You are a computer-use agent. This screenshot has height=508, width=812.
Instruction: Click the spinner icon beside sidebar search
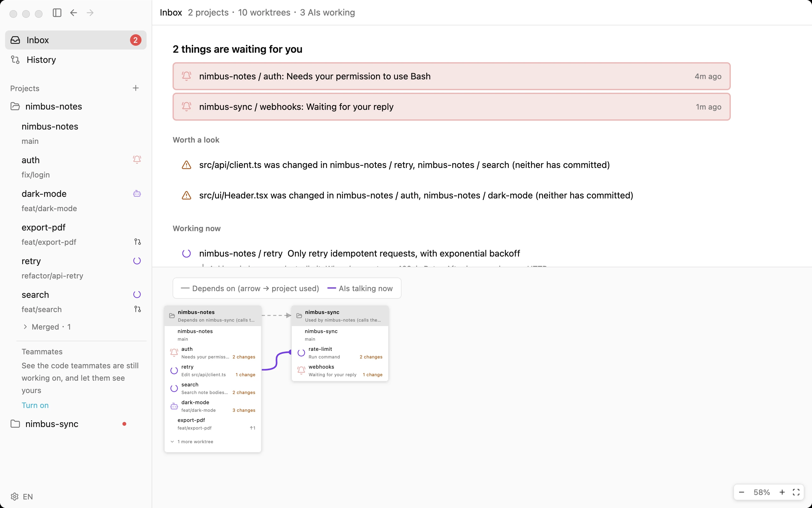point(137,295)
